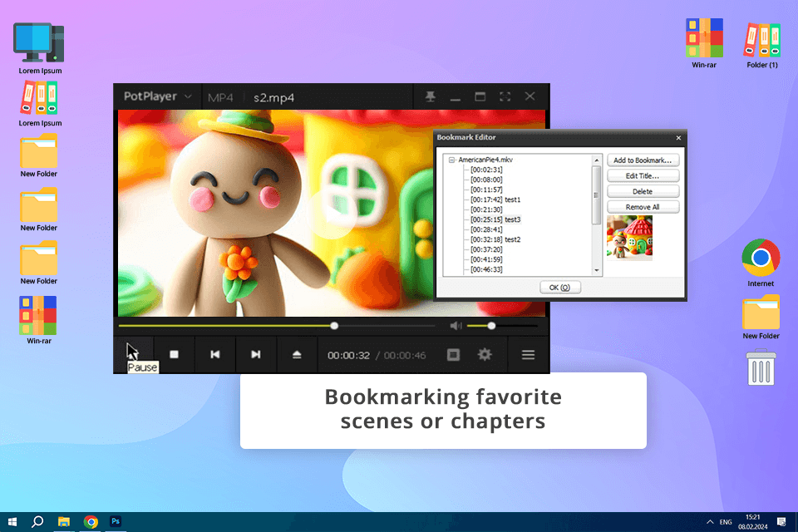Click the video playback area
This screenshot has width=798, height=532.
pos(332,213)
